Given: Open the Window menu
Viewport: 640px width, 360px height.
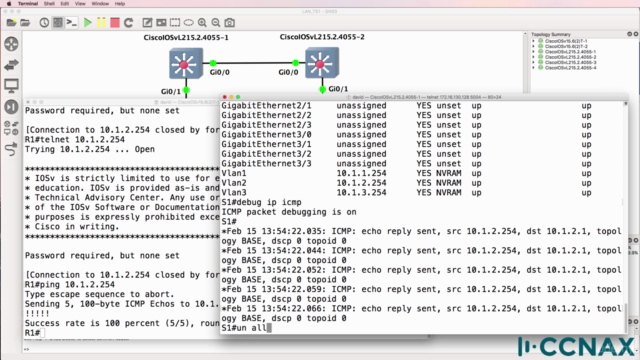Looking at the screenshot, I should pos(100,4).
